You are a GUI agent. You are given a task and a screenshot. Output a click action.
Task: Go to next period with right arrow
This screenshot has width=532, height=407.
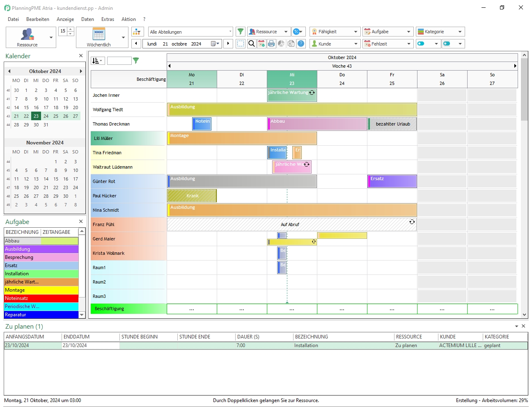coord(228,43)
